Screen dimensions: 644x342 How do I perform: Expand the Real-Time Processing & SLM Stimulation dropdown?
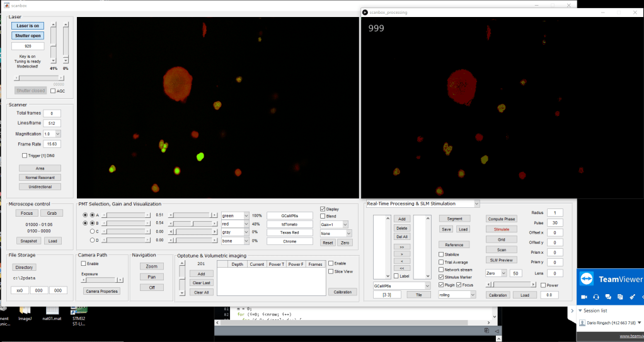(422, 203)
